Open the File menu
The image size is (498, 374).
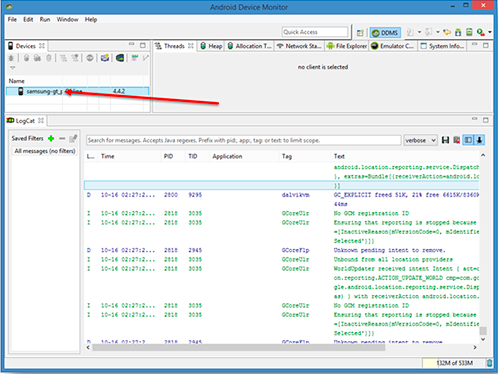(x=12, y=19)
